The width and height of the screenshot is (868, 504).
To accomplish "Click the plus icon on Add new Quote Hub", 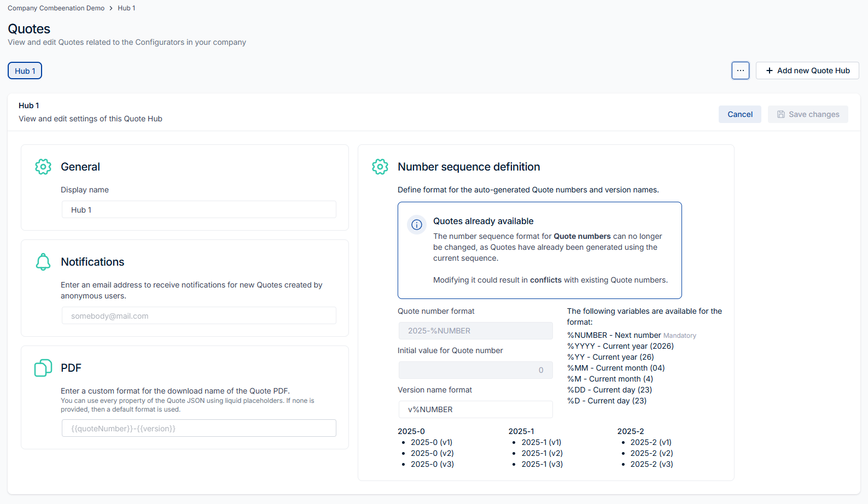I will point(770,71).
